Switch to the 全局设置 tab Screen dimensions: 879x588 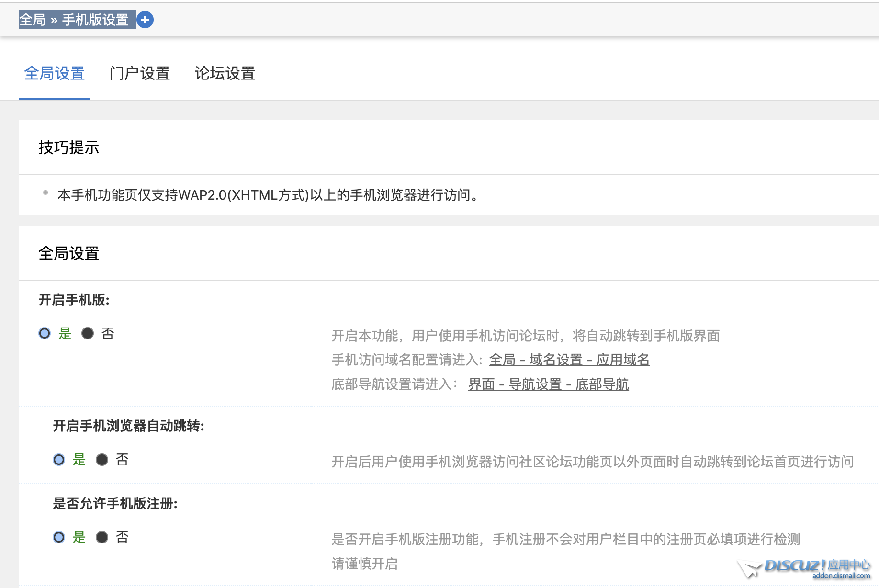pyautogui.click(x=54, y=73)
